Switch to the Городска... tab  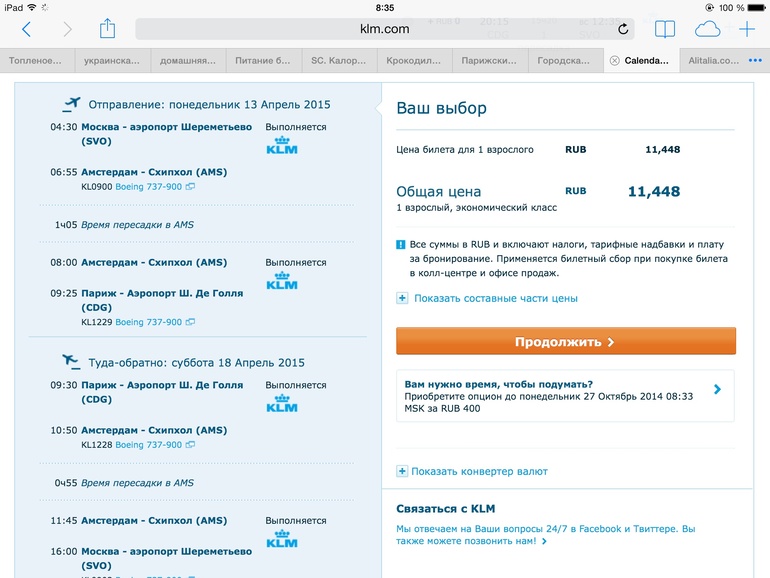click(566, 60)
